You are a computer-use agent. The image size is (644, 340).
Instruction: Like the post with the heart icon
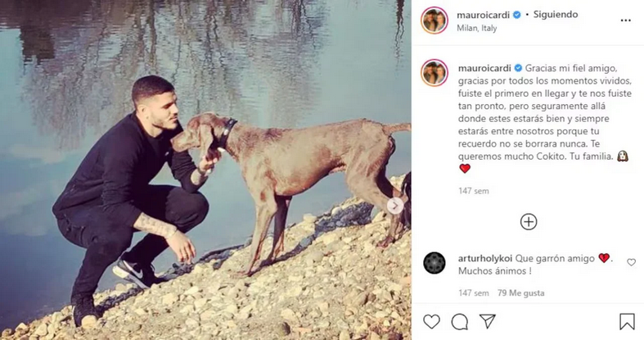(x=431, y=321)
